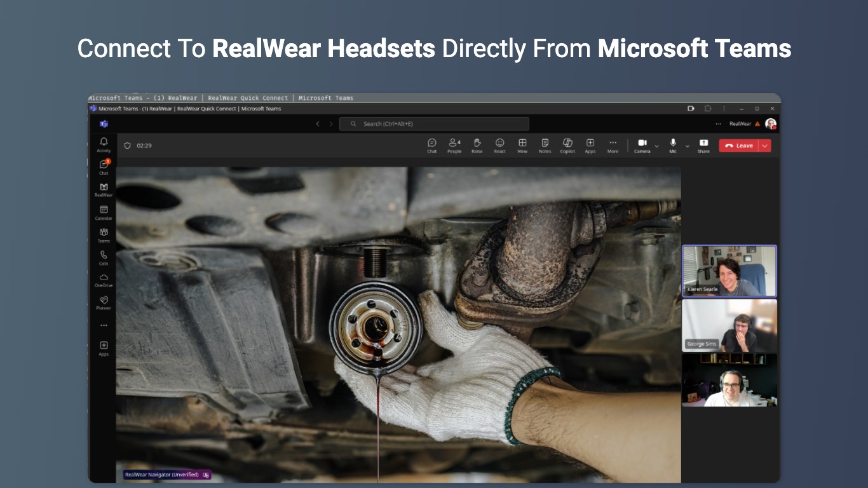Click the Search box in Teams
This screenshot has width=868, height=488.
pos(434,124)
